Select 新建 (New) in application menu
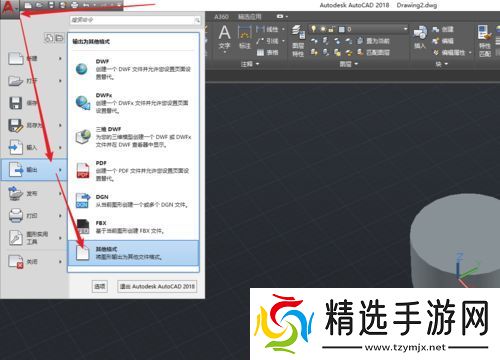500x360 pixels. point(34,58)
